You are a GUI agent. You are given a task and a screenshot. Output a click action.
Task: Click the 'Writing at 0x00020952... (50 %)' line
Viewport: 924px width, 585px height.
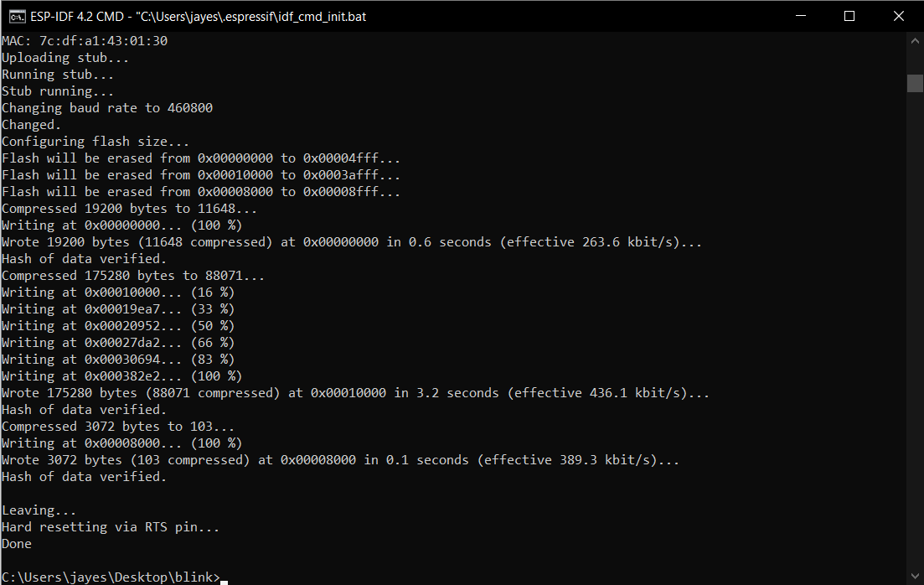117,326
